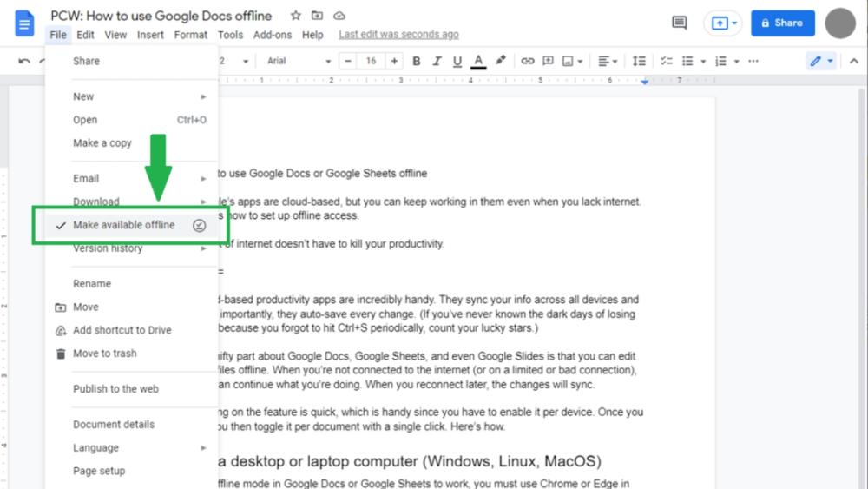Open the View menu
The image size is (868, 489).
click(115, 35)
